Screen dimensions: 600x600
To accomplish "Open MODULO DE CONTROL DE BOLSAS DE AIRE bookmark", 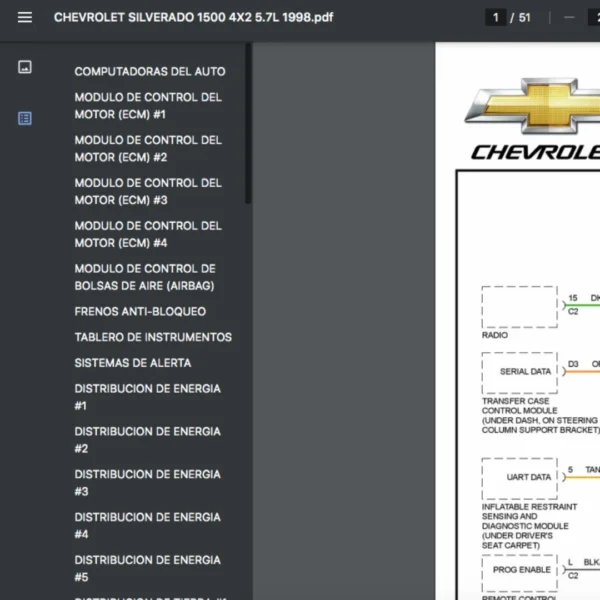I will pos(145,277).
